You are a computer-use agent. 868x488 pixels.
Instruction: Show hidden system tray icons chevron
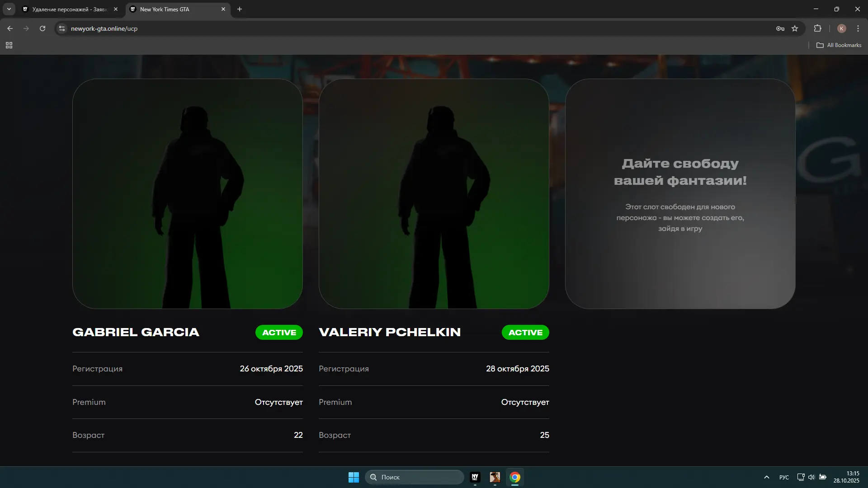(766, 477)
